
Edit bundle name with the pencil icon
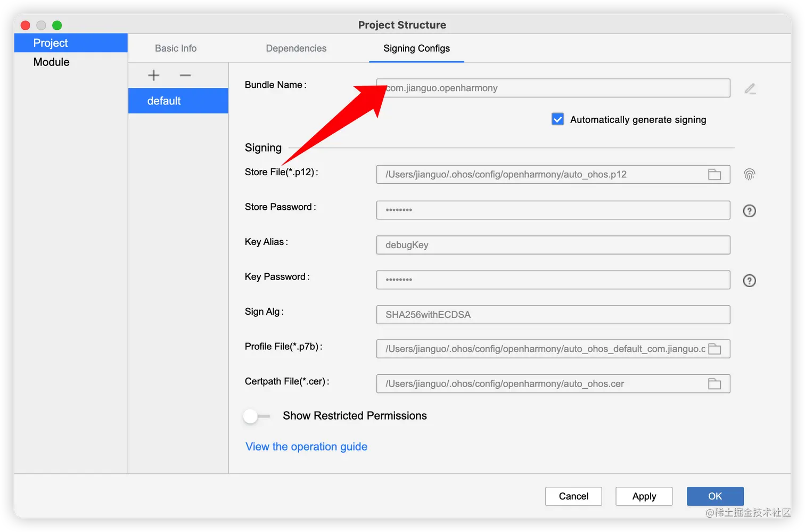click(750, 88)
